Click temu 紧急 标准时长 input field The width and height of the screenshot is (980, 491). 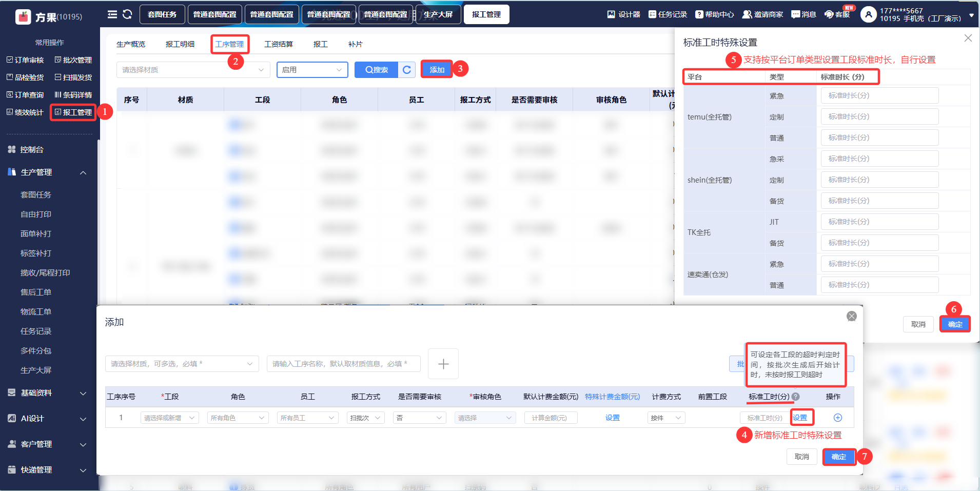(879, 95)
